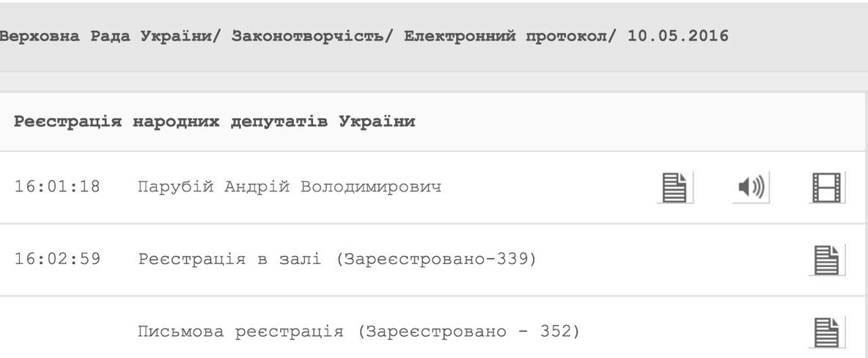Click empty time cell beside Письмова реєстрація

(x=57, y=332)
